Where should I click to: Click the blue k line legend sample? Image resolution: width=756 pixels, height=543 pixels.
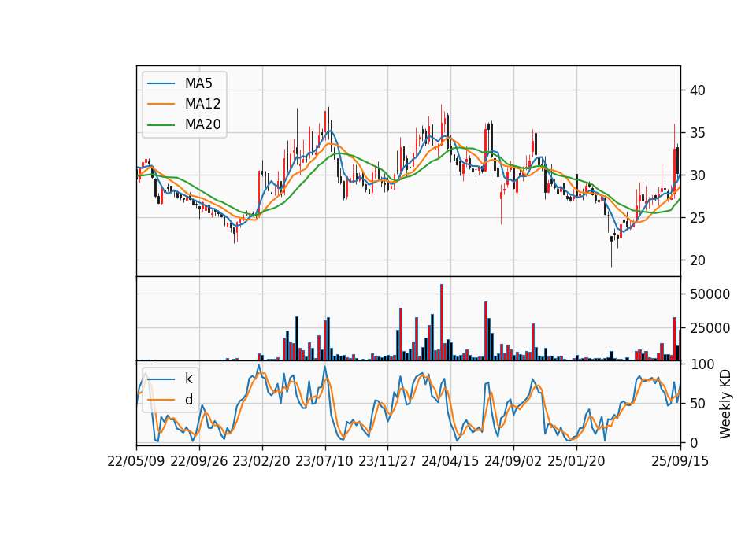[x=161, y=379]
